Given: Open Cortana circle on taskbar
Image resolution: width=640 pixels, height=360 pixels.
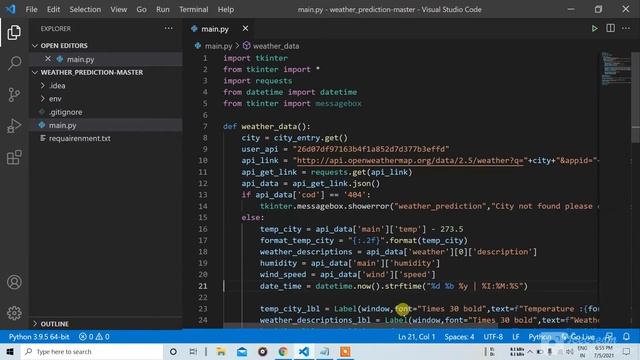Looking at the screenshot, I should point(173,351).
